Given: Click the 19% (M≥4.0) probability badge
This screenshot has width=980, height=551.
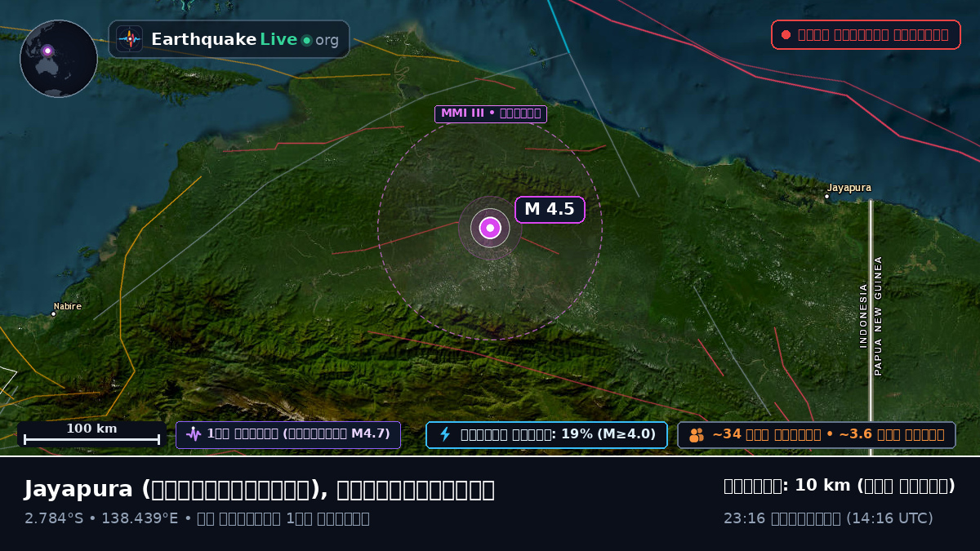Looking at the screenshot, I should point(546,434).
